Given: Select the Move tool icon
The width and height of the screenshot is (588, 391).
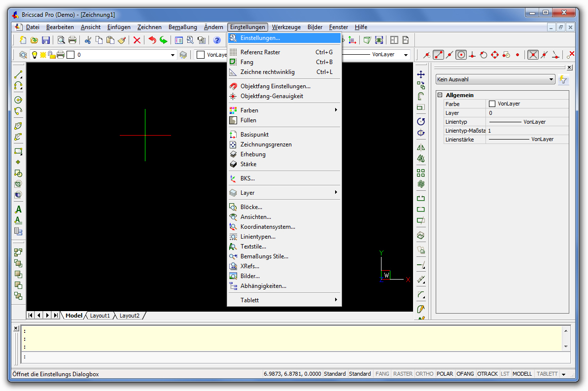Looking at the screenshot, I should pos(421,74).
